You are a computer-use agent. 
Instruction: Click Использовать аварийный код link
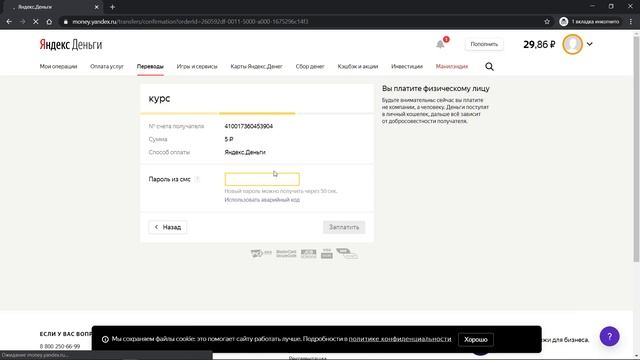262,200
